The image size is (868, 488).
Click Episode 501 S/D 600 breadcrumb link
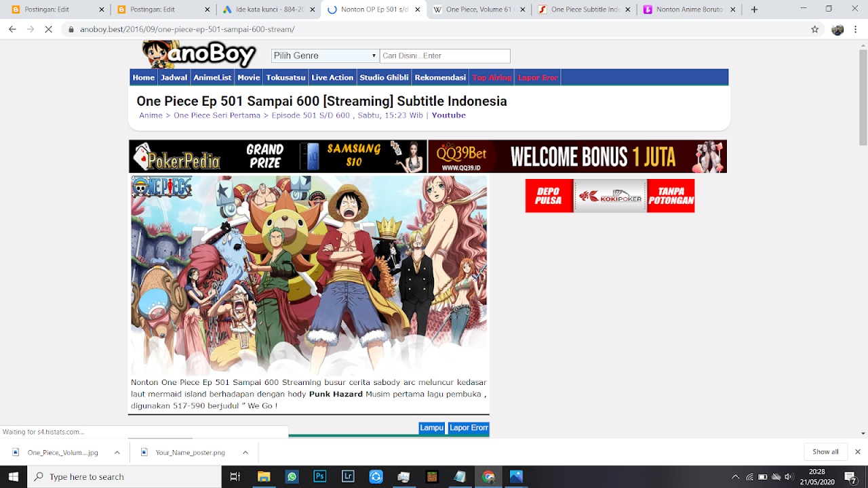click(x=311, y=115)
